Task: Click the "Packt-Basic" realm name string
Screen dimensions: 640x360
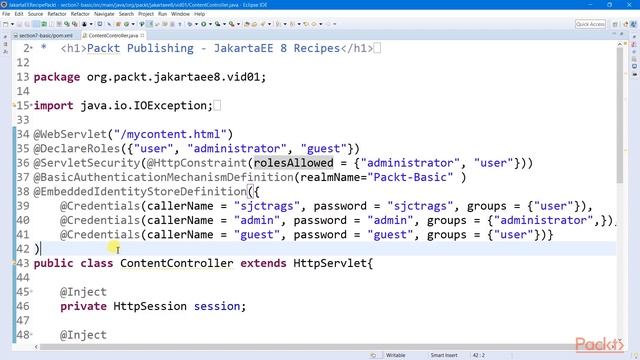Action: pos(410,178)
